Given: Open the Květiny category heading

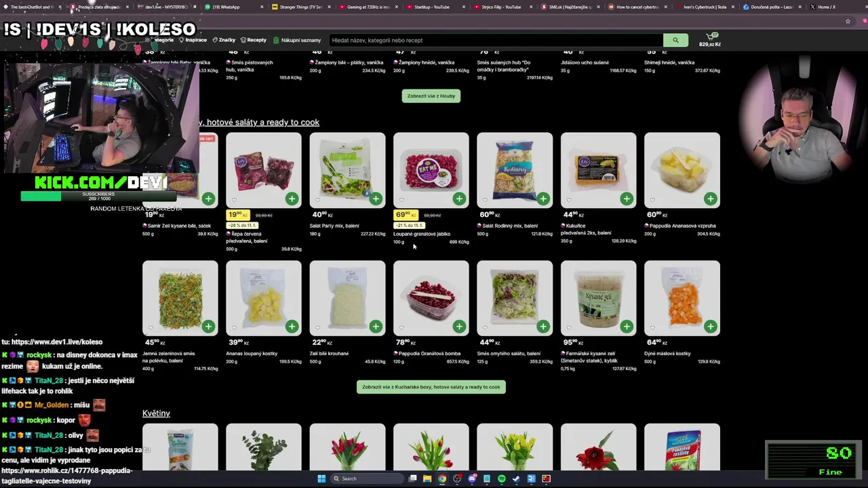Looking at the screenshot, I should tap(156, 413).
